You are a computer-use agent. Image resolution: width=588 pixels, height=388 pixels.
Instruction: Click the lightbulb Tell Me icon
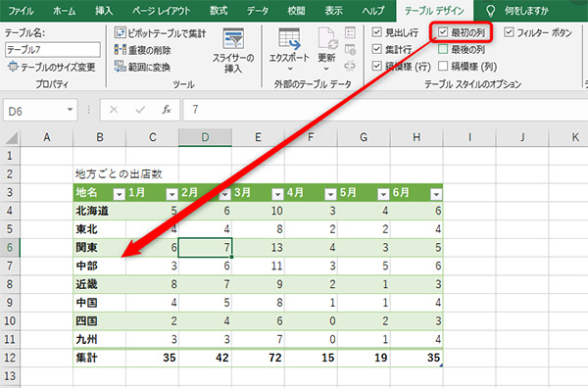tap(490, 11)
